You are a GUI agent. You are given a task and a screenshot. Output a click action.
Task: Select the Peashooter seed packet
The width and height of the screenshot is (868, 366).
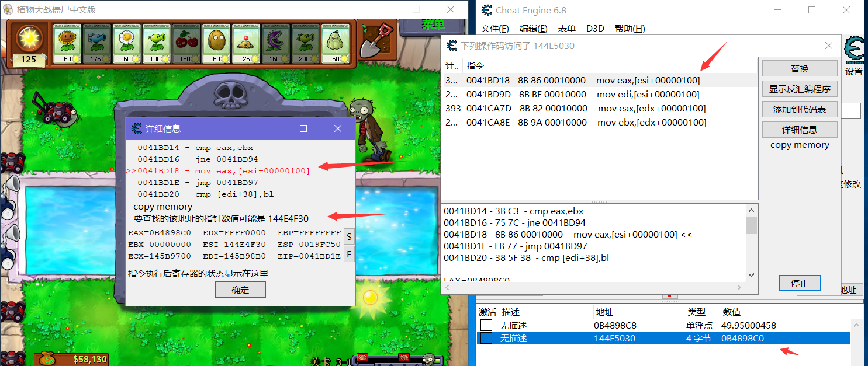click(157, 44)
